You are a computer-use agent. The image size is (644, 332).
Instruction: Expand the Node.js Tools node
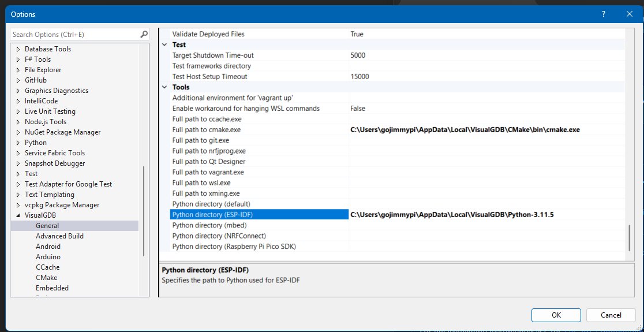18,122
